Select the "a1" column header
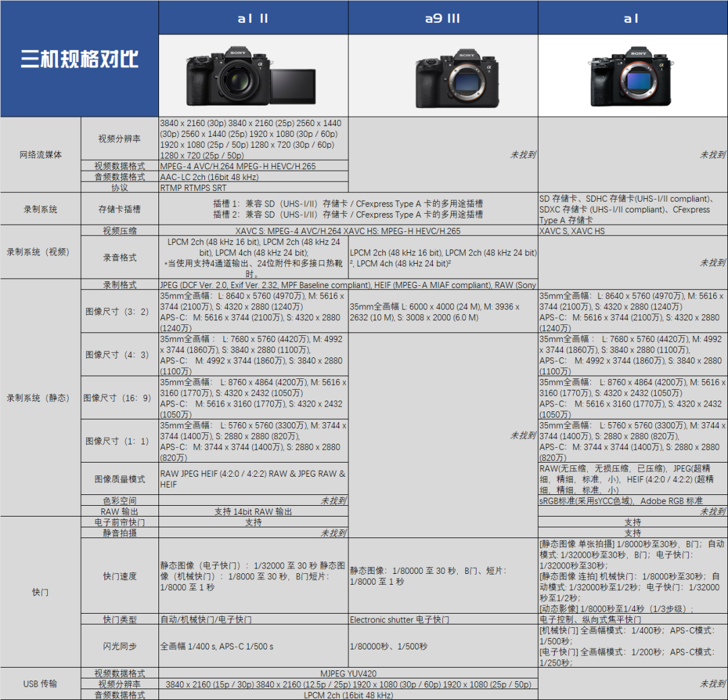This screenshot has height=700, width=728. point(633,18)
